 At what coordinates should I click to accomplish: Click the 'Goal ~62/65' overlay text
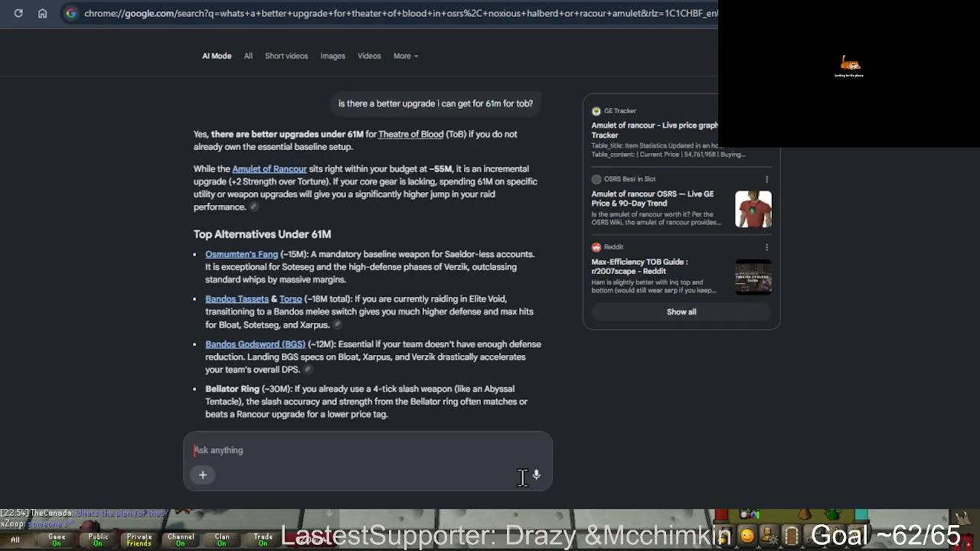click(886, 535)
